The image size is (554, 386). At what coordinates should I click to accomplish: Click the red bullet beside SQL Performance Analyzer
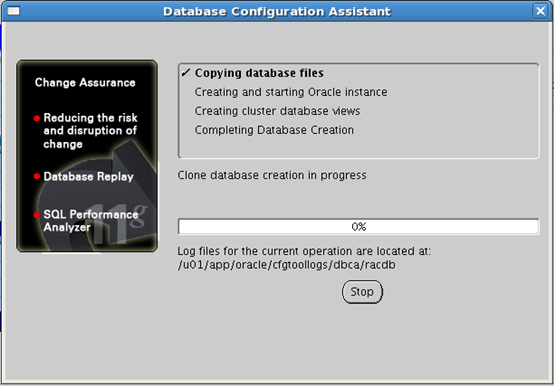click(x=37, y=215)
